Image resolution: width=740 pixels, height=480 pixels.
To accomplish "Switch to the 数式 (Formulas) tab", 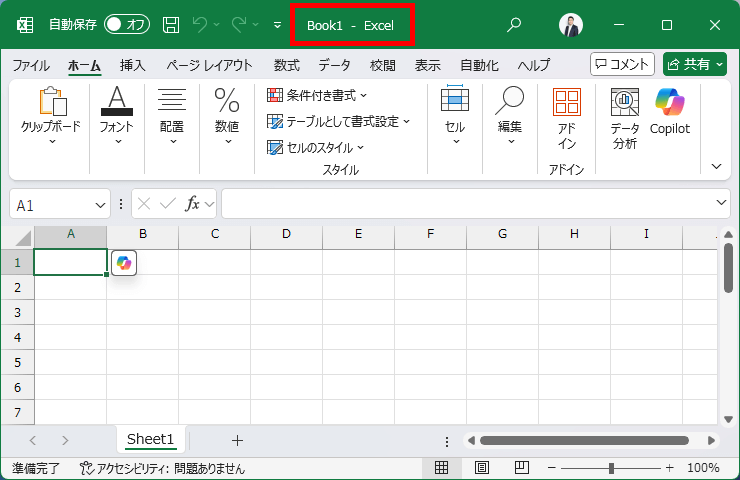I will click(x=287, y=65).
